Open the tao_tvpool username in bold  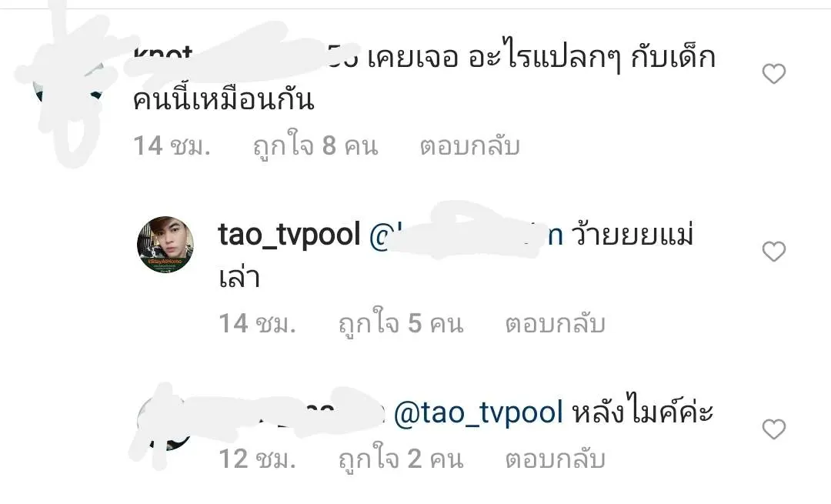(x=289, y=234)
